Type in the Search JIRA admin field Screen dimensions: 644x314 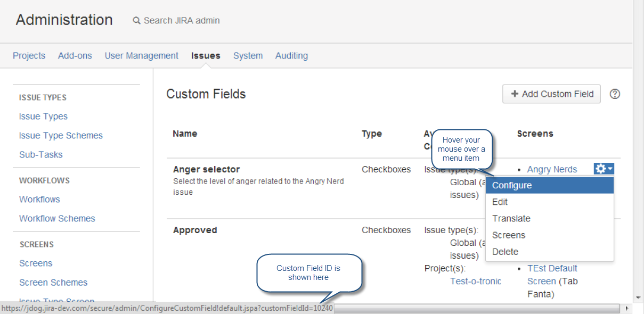point(182,21)
